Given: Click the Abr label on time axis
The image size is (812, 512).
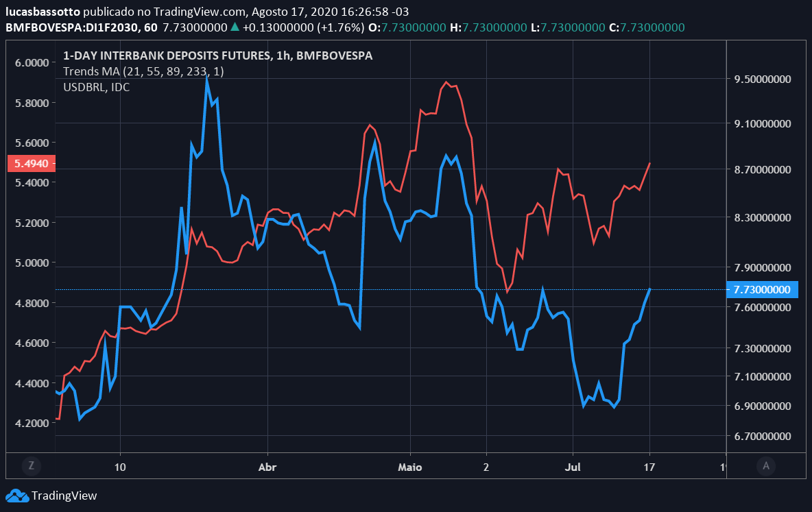Looking at the screenshot, I should 267,467.
